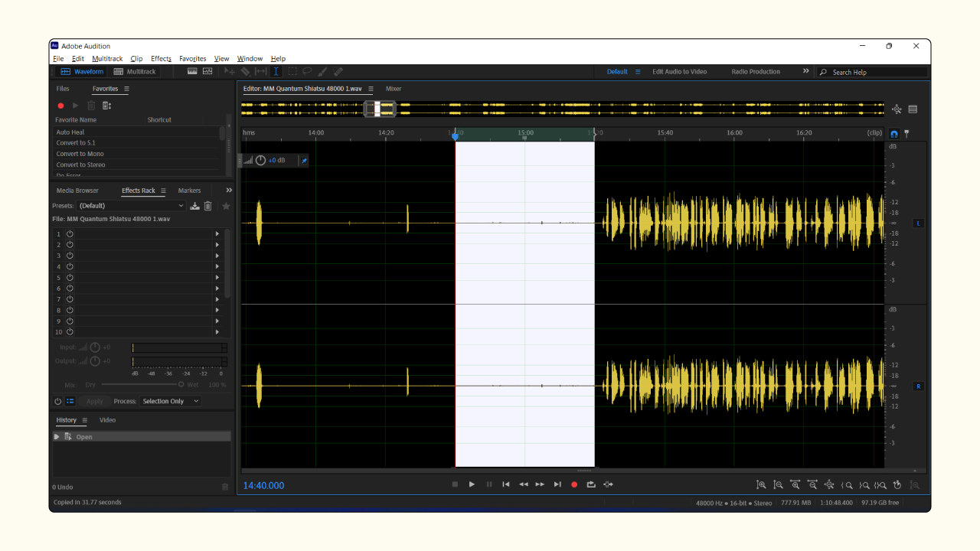Open the Favorites menu in menu bar
This screenshot has height=551, width=980.
192,59
